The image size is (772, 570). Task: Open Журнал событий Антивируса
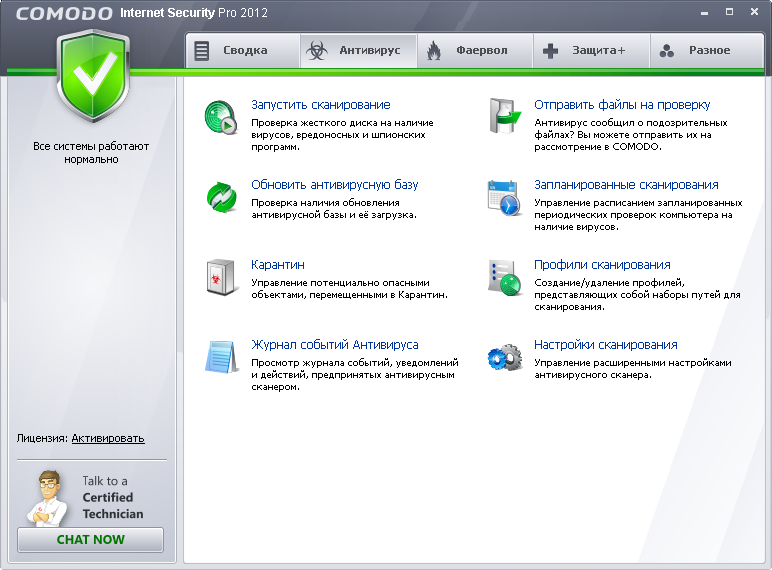335,345
